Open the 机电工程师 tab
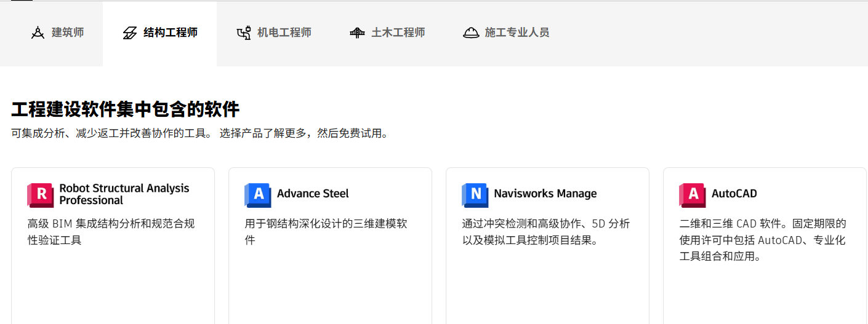The height and width of the screenshot is (324, 868). [x=284, y=33]
